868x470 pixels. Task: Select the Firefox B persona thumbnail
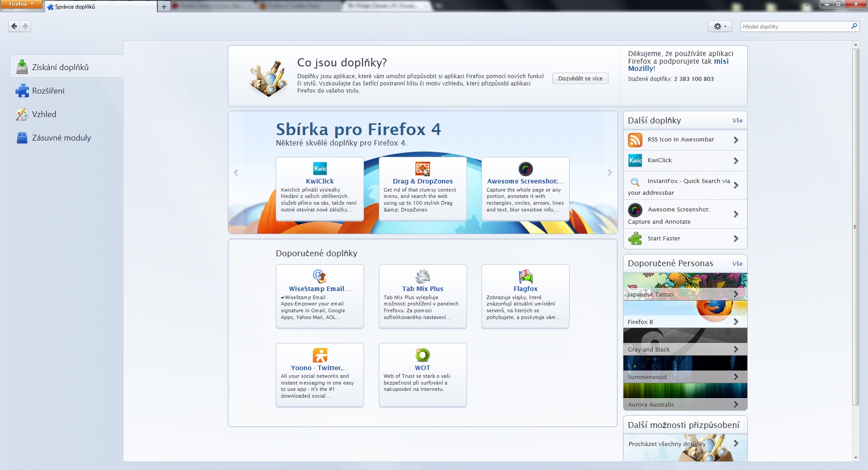tap(685, 314)
